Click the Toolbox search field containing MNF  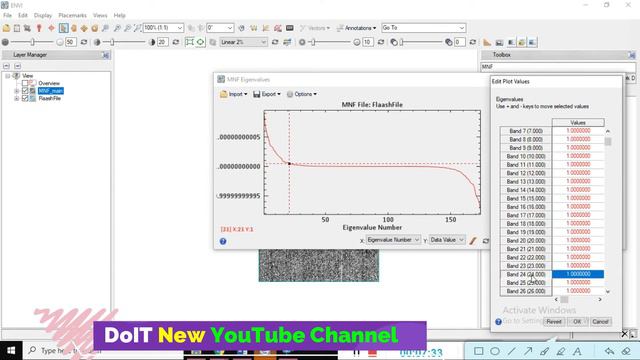(x=558, y=67)
